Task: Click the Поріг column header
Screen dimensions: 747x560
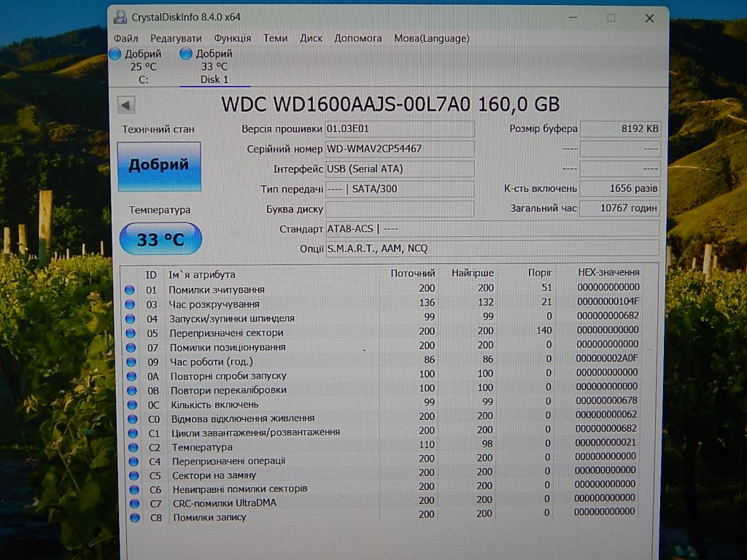Action: [x=540, y=273]
